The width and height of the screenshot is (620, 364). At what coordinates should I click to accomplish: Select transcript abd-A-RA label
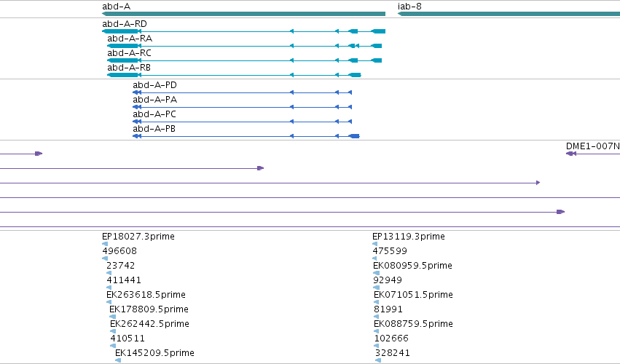tap(130, 39)
